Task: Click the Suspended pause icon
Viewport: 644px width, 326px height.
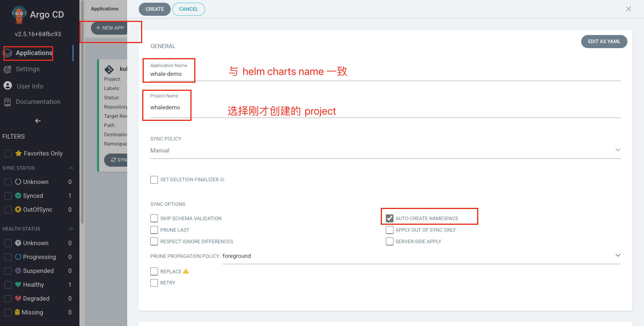Action: [x=18, y=271]
